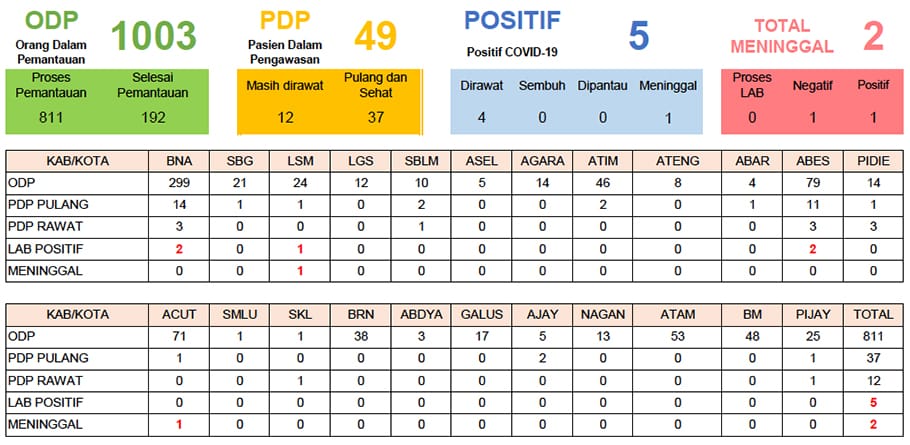Image resolution: width=910 pixels, height=445 pixels.
Task: Click the BNA column header
Action: 179,161
